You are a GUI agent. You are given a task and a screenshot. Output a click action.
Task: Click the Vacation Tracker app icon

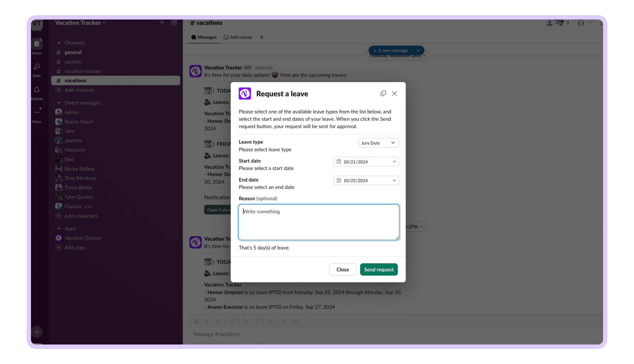pyautogui.click(x=58, y=238)
